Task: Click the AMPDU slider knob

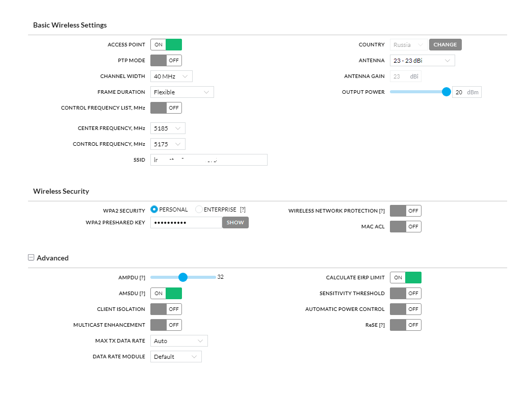Action: pyautogui.click(x=183, y=277)
